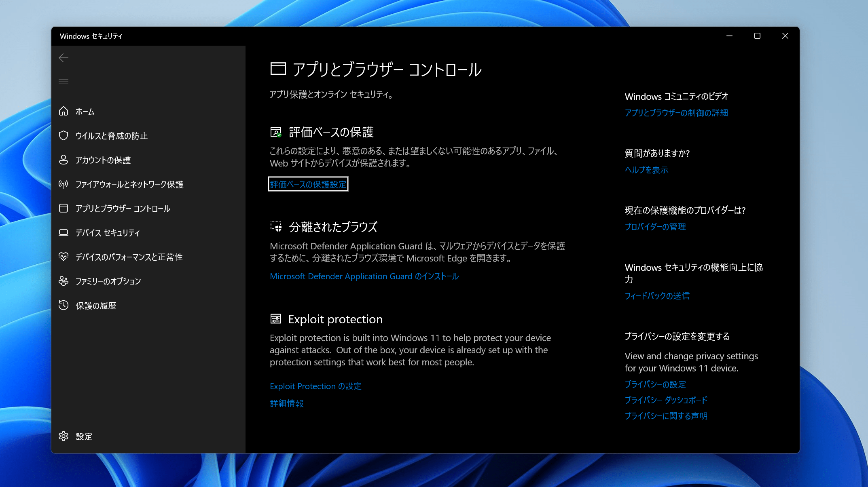
Task: Click the shield icon for virus protection
Action: pos(64,135)
